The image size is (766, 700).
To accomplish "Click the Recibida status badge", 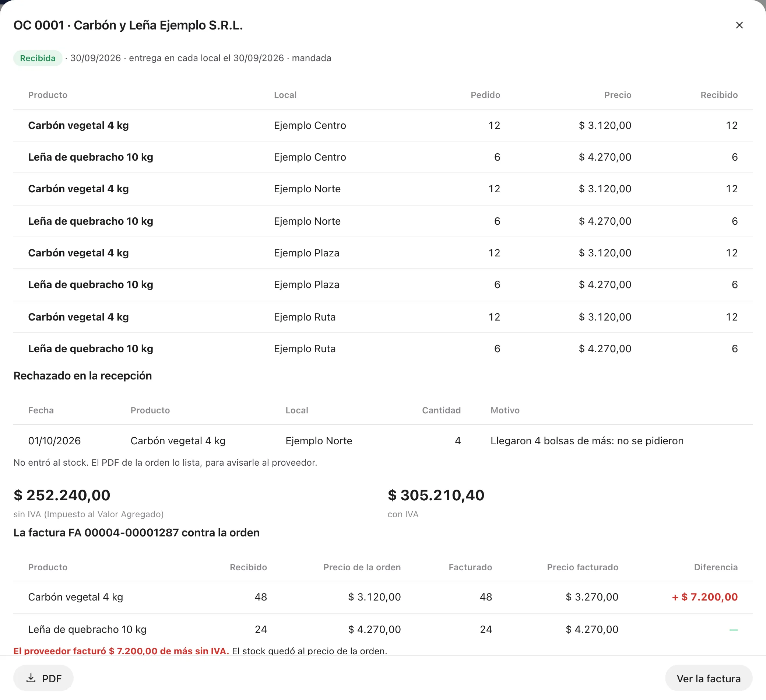I will [38, 58].
